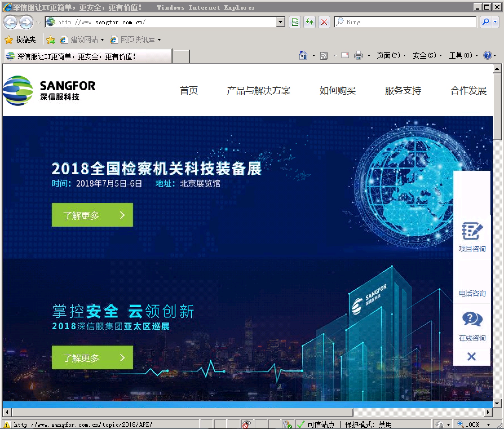Go back with the browser Back arrow
The image size is (504, 429).
(x=10, y=22)
